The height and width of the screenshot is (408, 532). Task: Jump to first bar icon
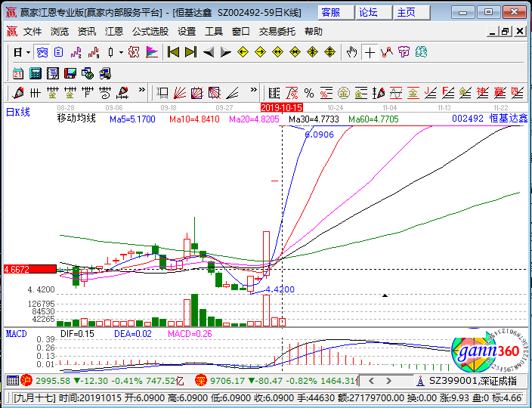tap(173, 53)
